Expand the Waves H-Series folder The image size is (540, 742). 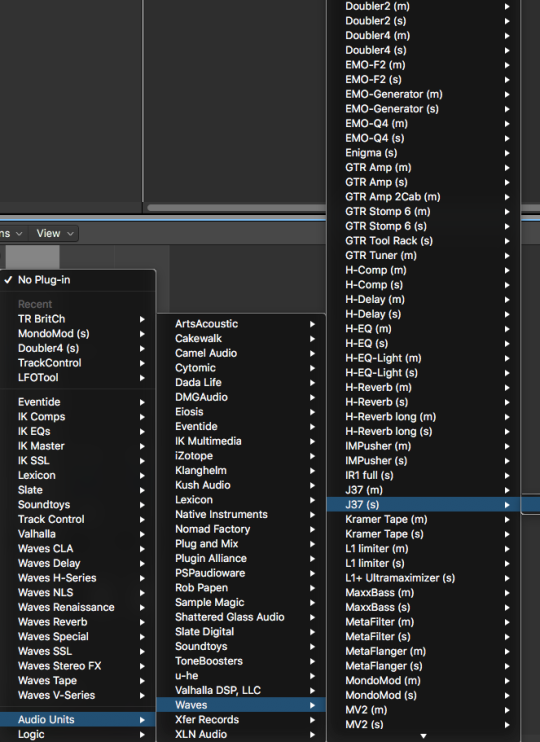point(78,578)
